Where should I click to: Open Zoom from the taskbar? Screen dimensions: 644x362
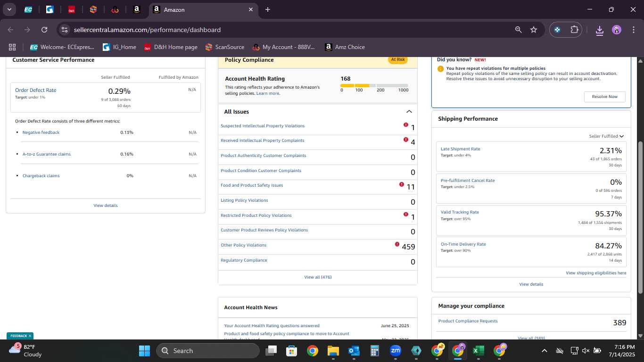(396, 351)
